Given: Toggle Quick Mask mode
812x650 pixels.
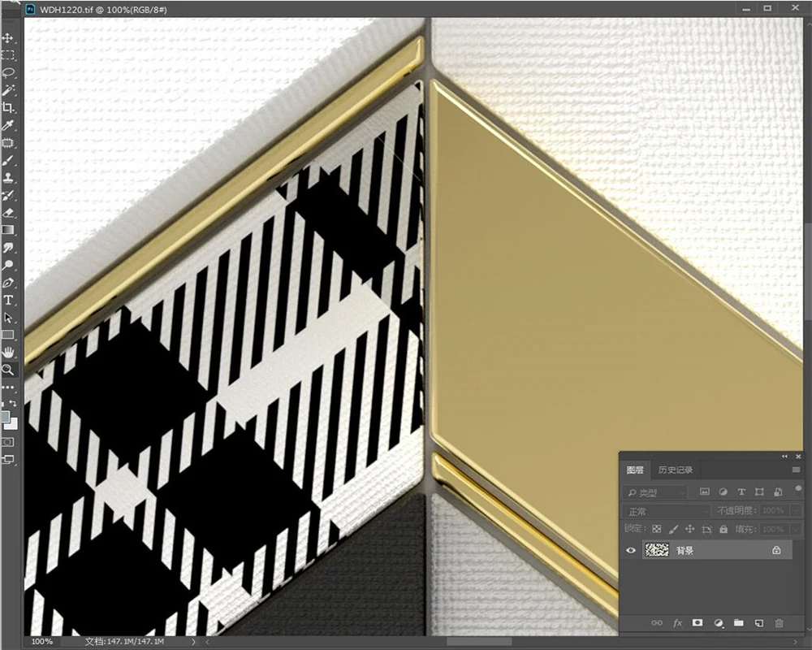Looking at the screenshot, I should pos(8,442).
